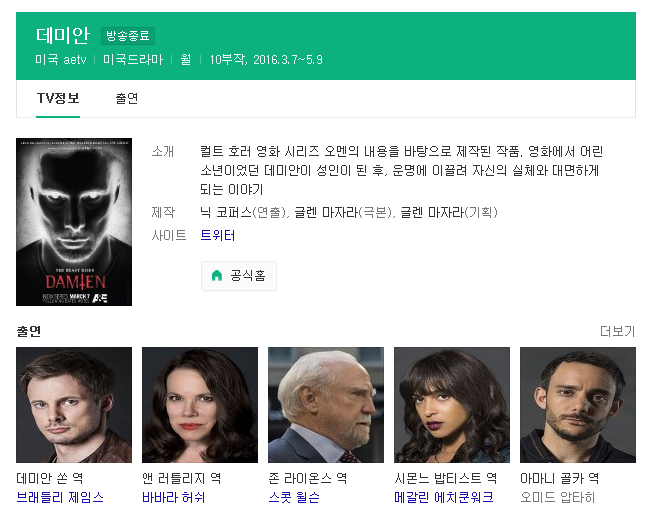Click 오미드 압타히 actor photo
The width and height of the screenshot is (652, 518).
coord(578,405)
